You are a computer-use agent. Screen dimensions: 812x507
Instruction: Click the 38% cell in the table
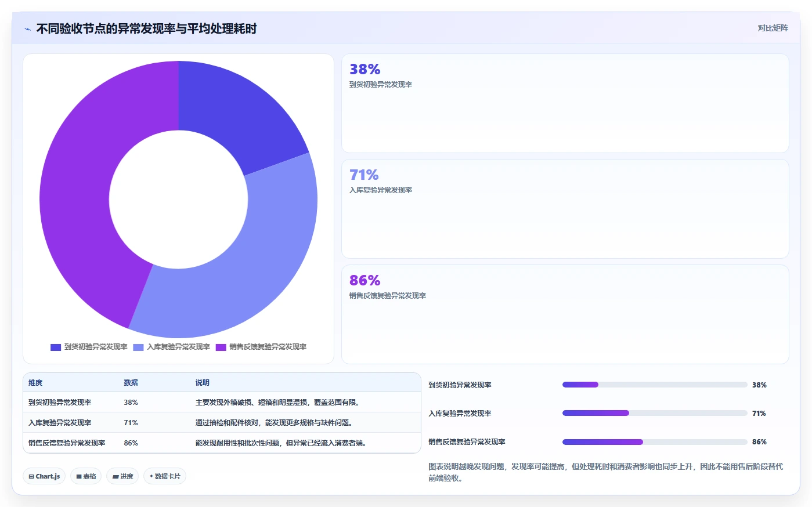tap(131, 403)
